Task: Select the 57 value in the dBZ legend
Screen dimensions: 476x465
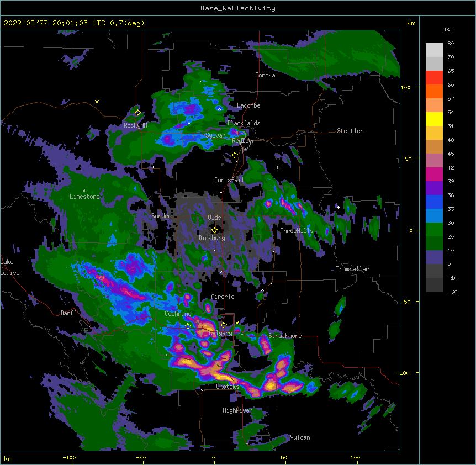Action: coord(451,99)
